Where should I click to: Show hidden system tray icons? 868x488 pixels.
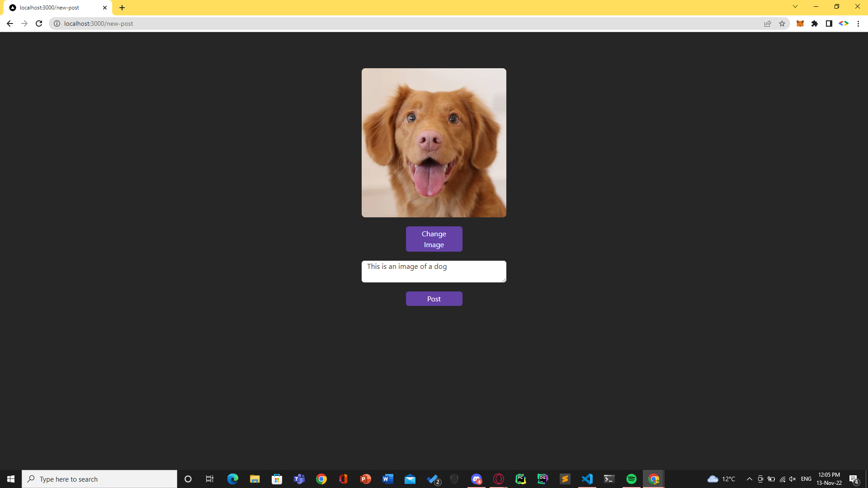(x=749, y=479)
